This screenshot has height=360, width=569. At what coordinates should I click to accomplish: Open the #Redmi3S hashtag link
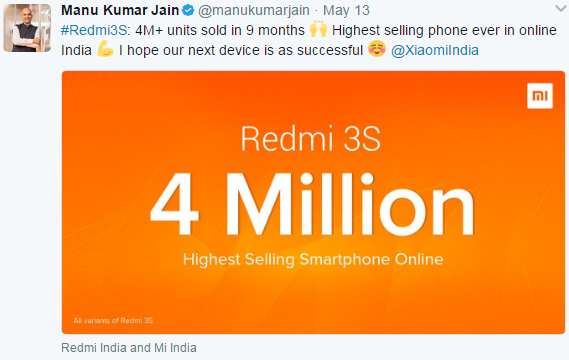(x=94, y=30)
